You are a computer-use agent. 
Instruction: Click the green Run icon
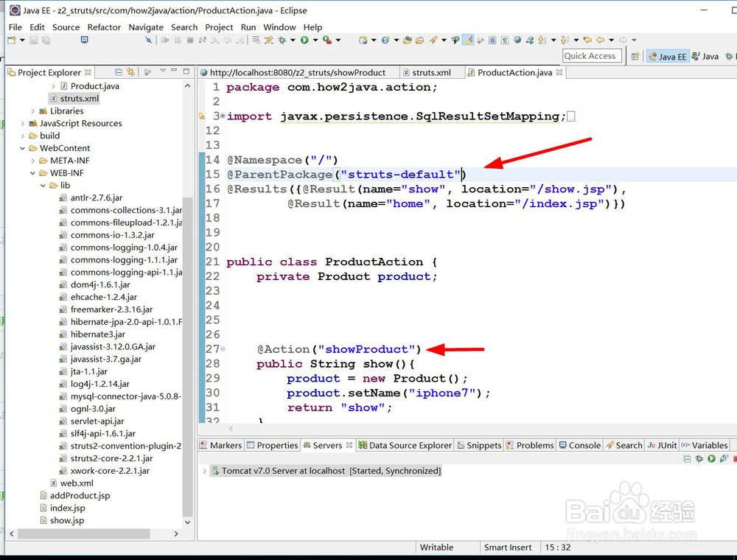point(304,40)
